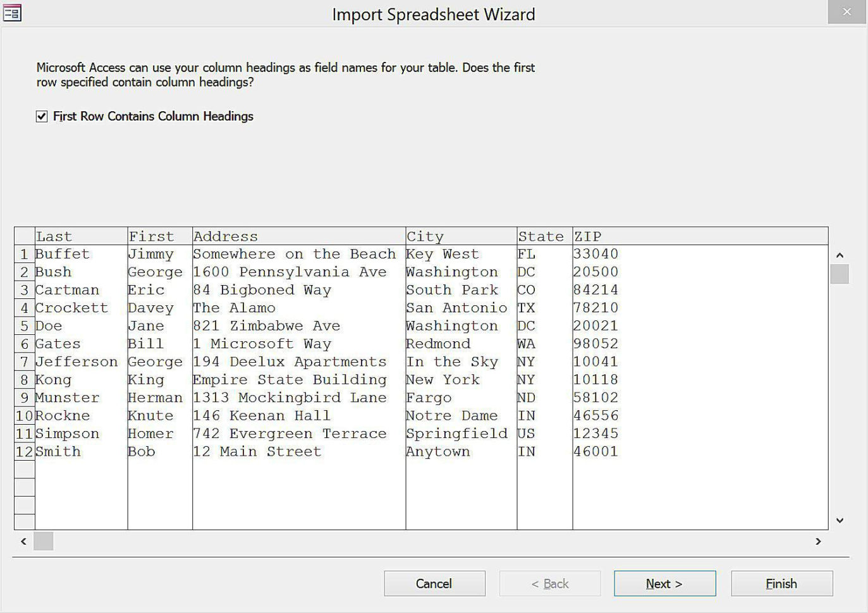This screenshot has height=613, width=868.
Task: Click the Buffet last name cell
Action: pos(81,254)
